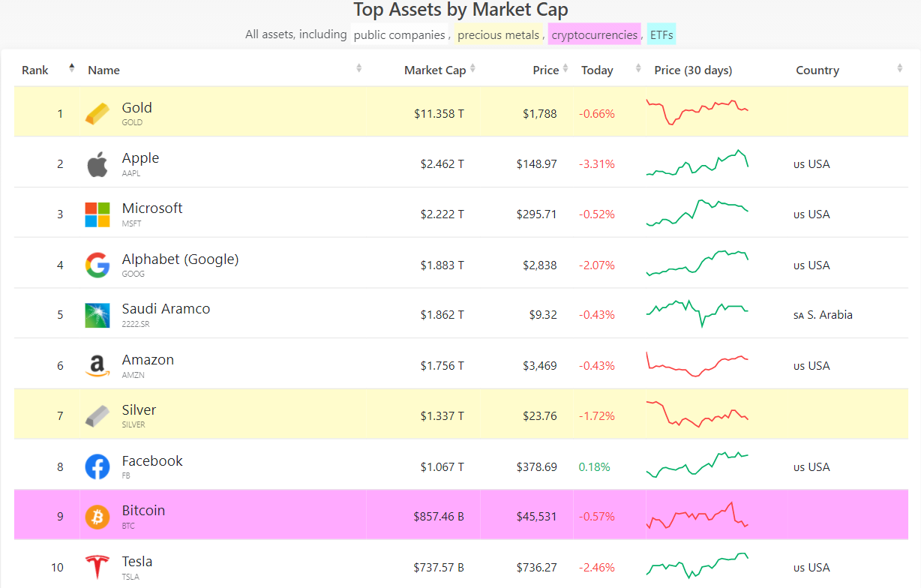921x588 pixels.
Task: Sort by Price column sort arrows
Action: (565, 69)
